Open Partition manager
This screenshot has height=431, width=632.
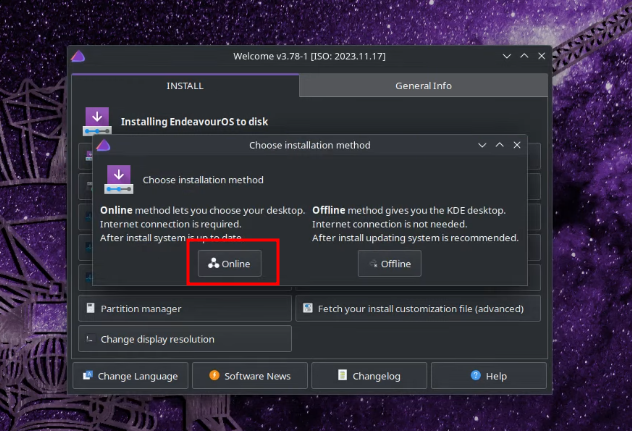click(x=185, y=308)
